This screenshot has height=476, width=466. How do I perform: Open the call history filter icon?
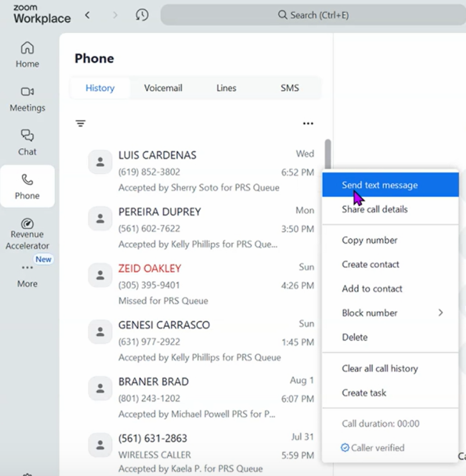pos(81,123)
